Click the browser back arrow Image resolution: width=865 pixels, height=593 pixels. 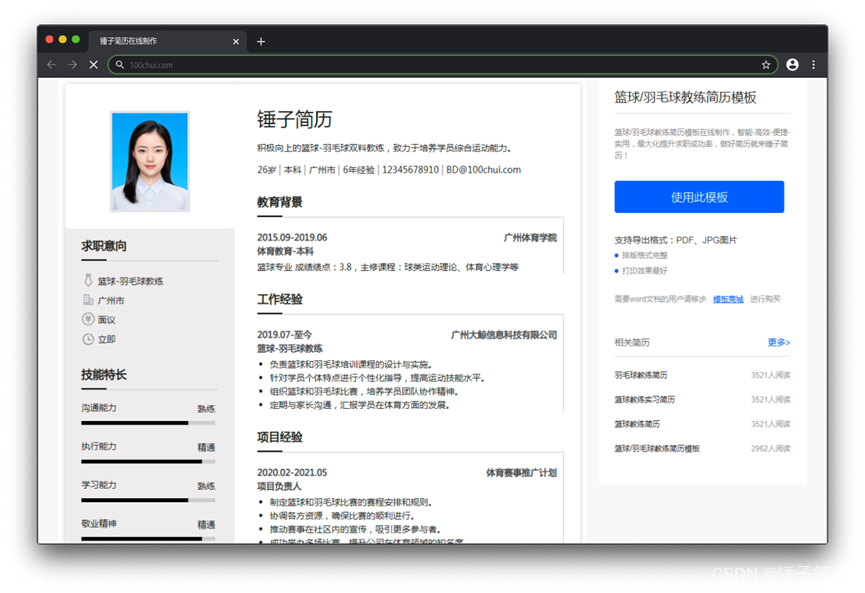click(x=52, y=65)
